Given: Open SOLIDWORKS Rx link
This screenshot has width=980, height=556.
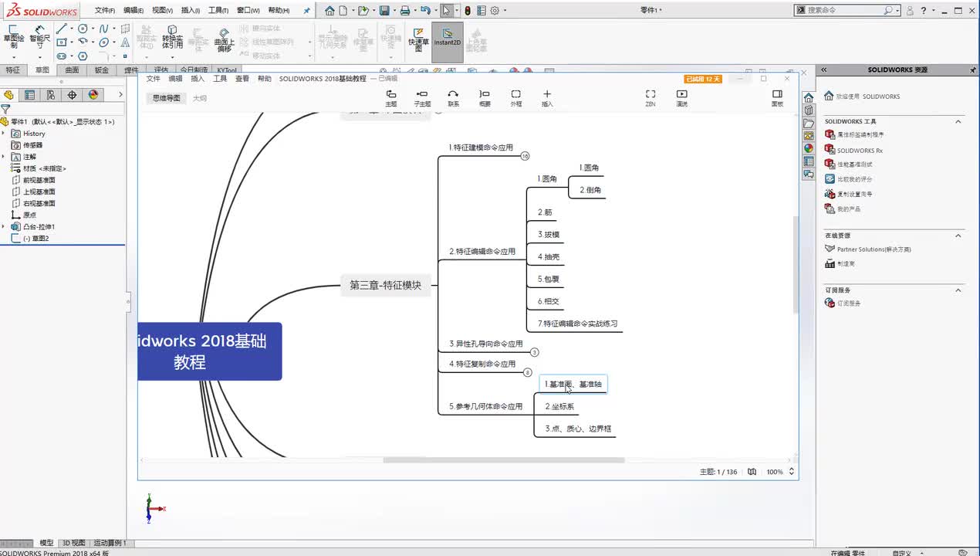Looking at the screenshot, I should pyautogui.click(x=854, y=151).
